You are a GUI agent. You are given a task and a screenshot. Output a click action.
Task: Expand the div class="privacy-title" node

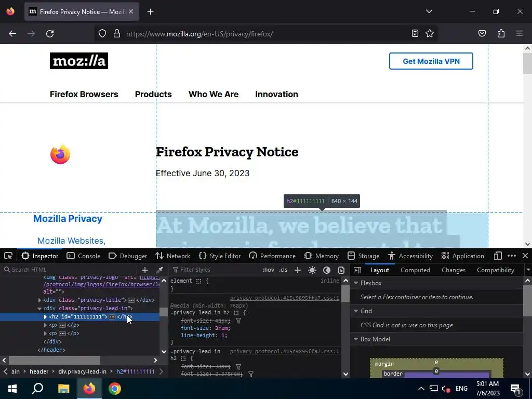click(39, 300)
